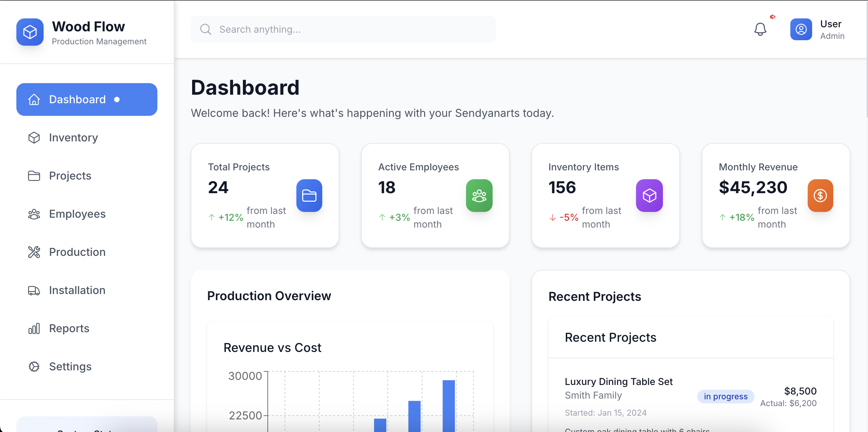868x432 pixels.
Task: Click the in progress status badge
Action: click(726, 397)
